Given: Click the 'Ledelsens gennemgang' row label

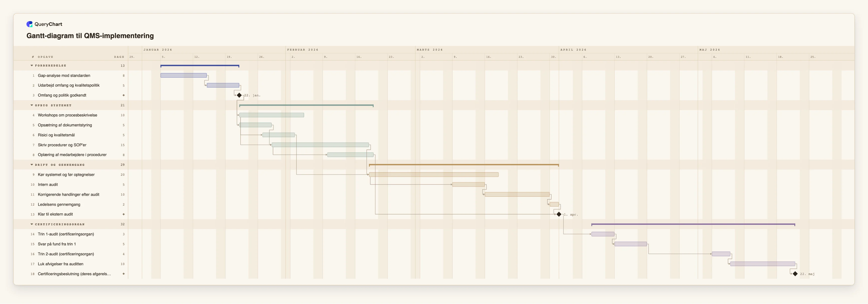Looking at the screenshot, I should click(59, 204).
